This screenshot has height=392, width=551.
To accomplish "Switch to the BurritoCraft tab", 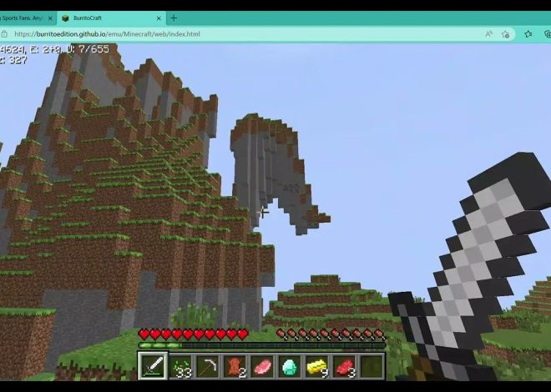I will tap(111, 18).
